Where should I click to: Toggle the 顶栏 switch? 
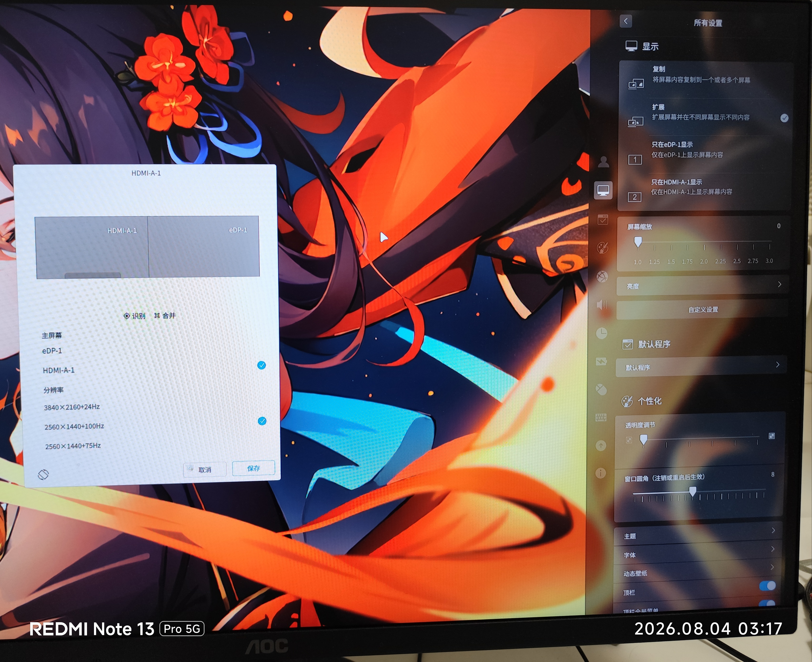point(767,586)
